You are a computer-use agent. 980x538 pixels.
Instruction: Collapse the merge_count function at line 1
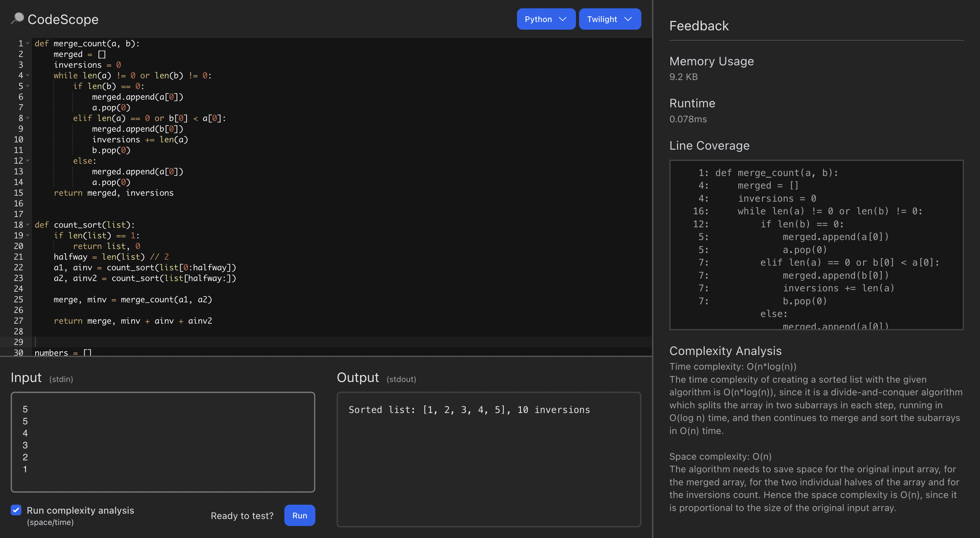[x=28, y=43]
